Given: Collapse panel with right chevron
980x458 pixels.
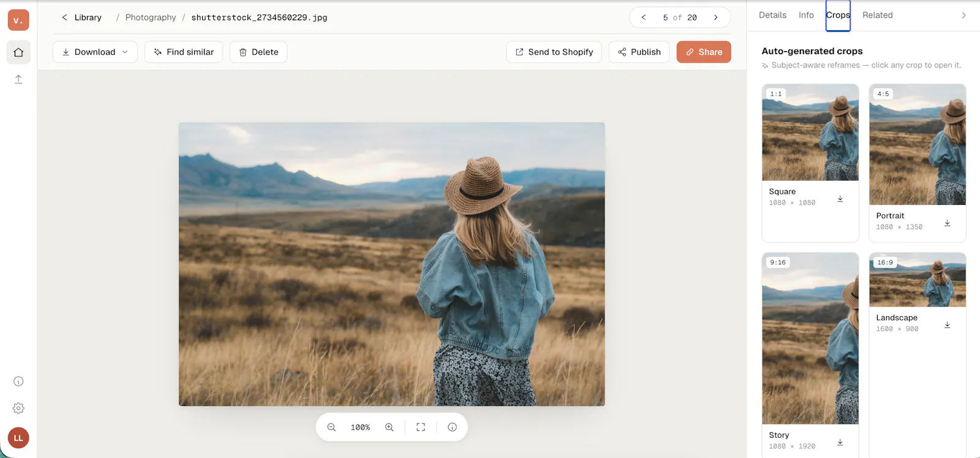Looking at the screenshot, I should click(x=963, y=15).
